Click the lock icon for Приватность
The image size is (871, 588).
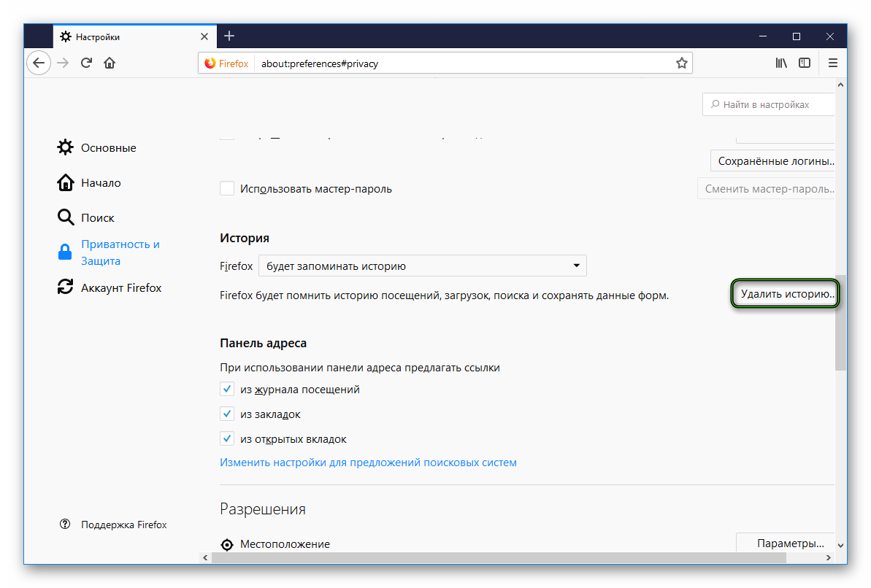click(65, 252)
